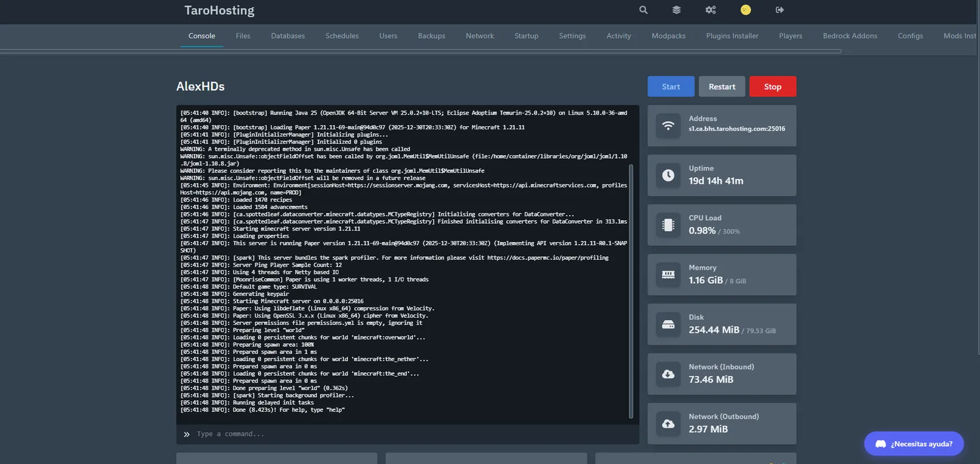
Task: Open the Databases tab
Action: tap(288, 36)
